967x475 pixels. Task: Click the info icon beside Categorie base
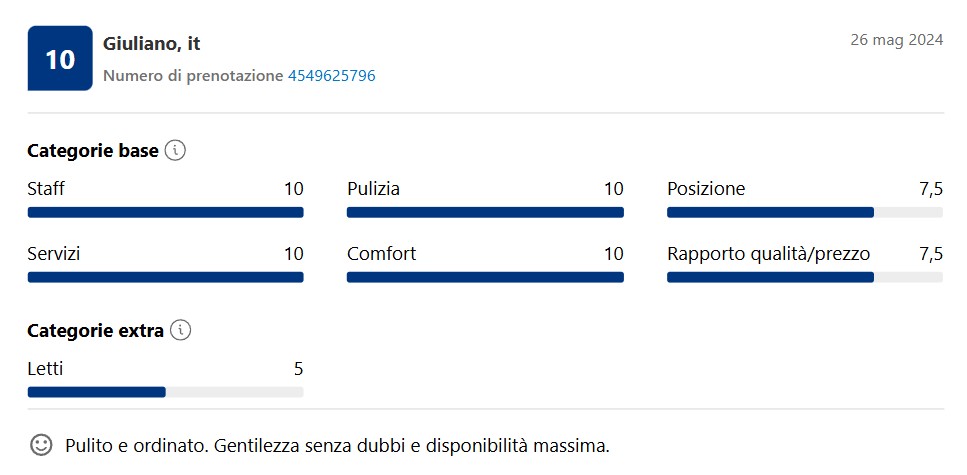click(x=175, y=151)
